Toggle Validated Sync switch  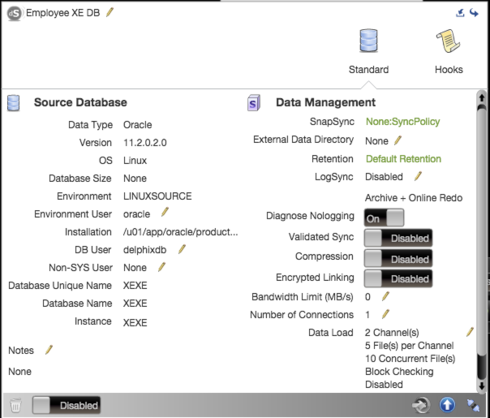pos(398,238)
